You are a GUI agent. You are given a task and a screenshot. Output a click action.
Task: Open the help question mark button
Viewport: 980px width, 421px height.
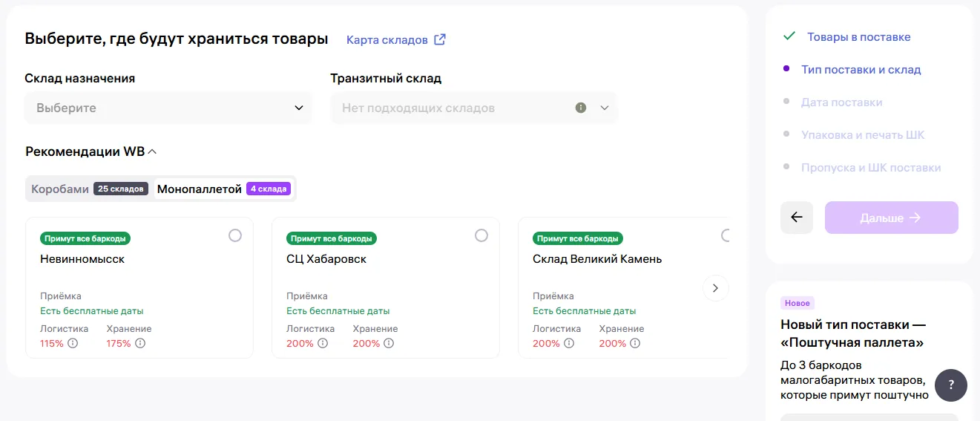951,385
